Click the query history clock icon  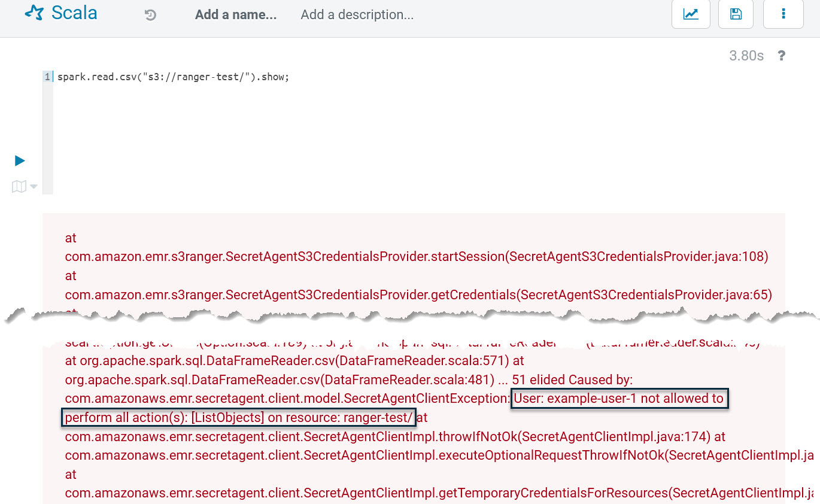(150, 15)
